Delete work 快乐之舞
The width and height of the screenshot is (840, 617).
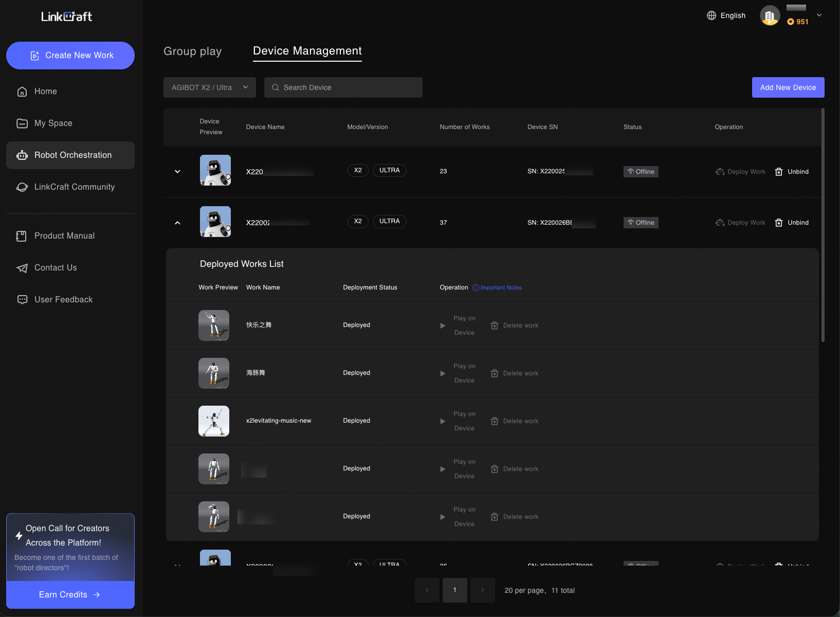coord(515,325)
